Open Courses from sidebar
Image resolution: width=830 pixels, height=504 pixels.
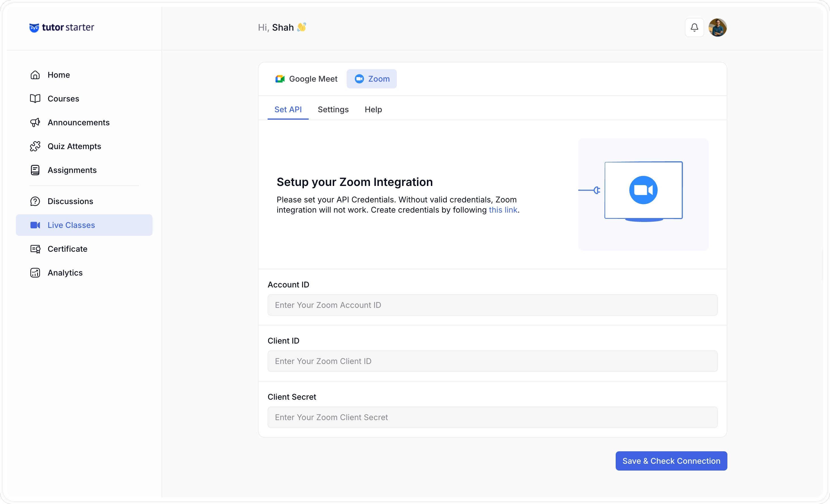click(x=84, y=99)
